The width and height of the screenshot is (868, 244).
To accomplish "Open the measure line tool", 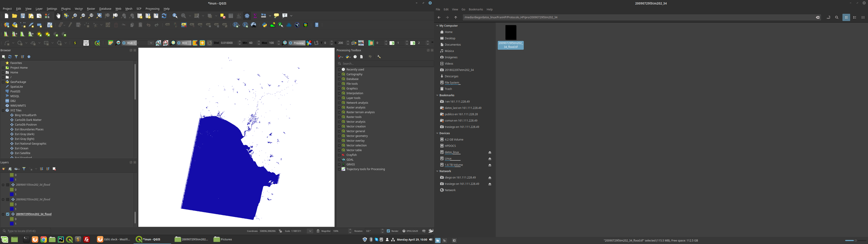I will click(263, 16).
